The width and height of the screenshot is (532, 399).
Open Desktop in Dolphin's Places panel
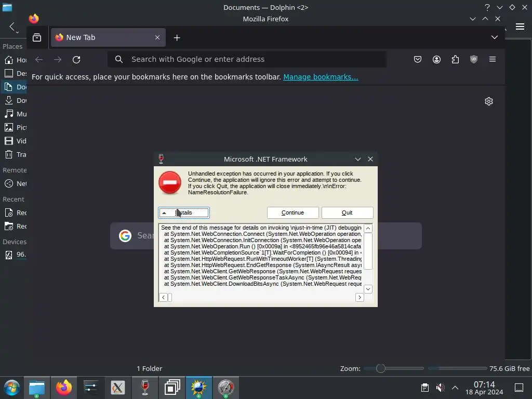pos(15,73)
